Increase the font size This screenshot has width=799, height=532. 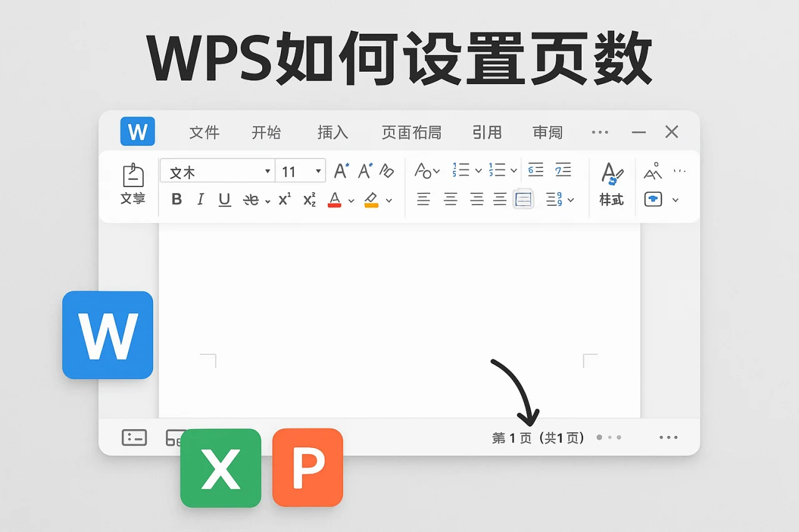[x=340, y=170]
